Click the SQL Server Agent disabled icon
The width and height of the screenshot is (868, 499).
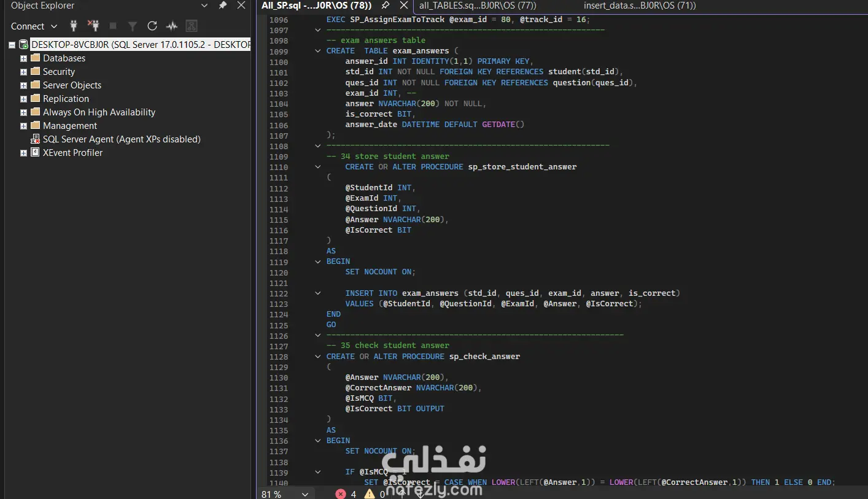[35, 139]
